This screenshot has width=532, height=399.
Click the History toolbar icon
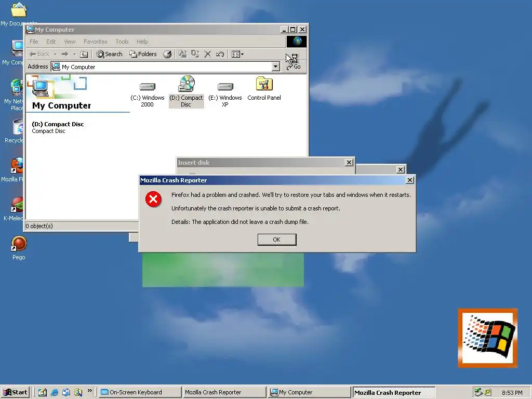[167, 54]
